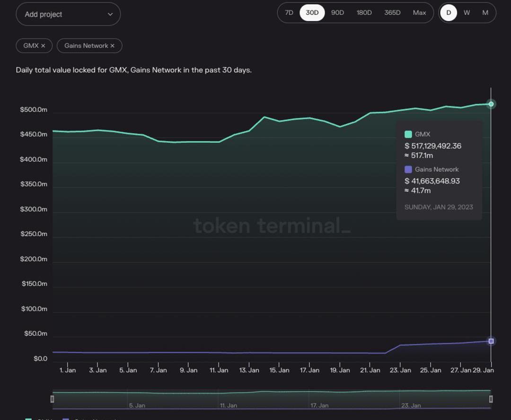Show the Max time range

pos(419,13)
